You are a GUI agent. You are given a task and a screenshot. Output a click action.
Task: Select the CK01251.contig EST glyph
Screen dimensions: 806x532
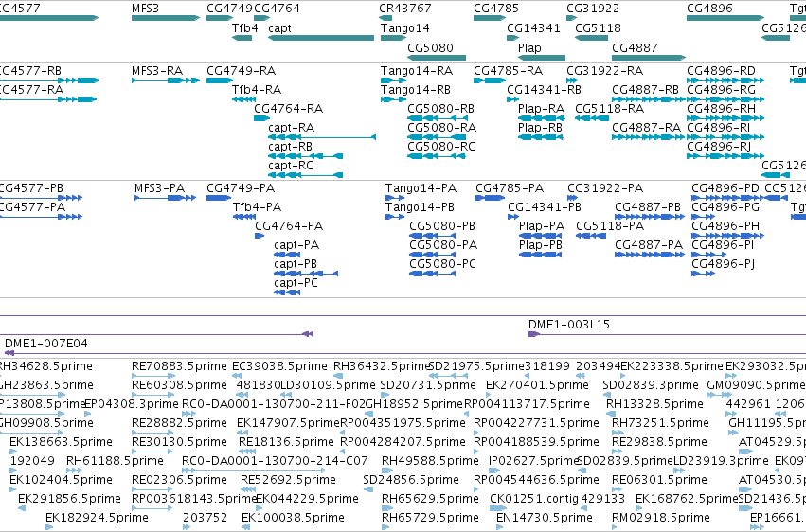[498, 508]
